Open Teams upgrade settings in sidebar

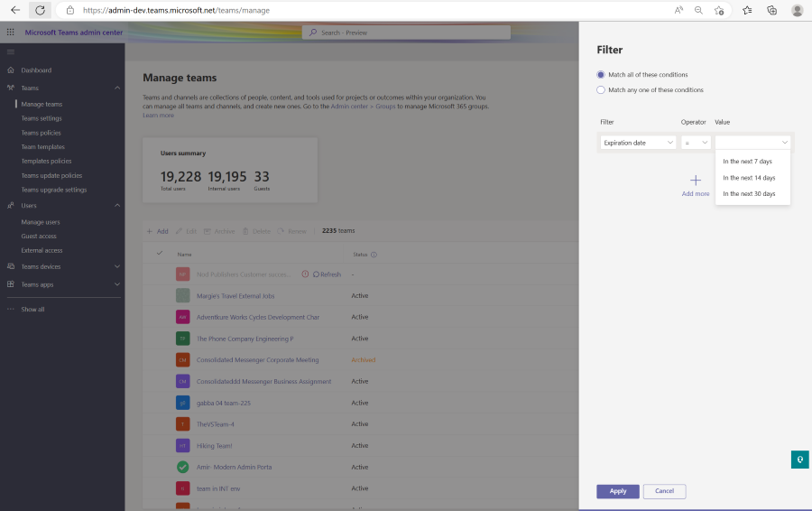54,190
